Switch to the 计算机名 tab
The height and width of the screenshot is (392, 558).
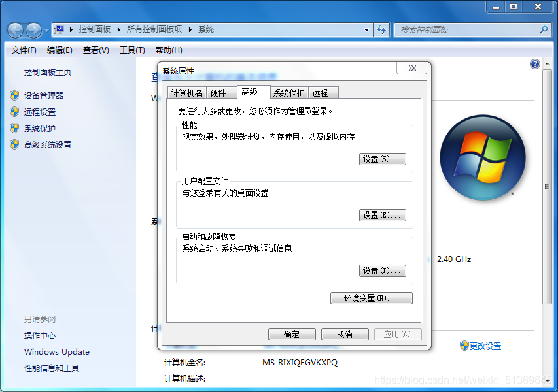tap(186, 92)
